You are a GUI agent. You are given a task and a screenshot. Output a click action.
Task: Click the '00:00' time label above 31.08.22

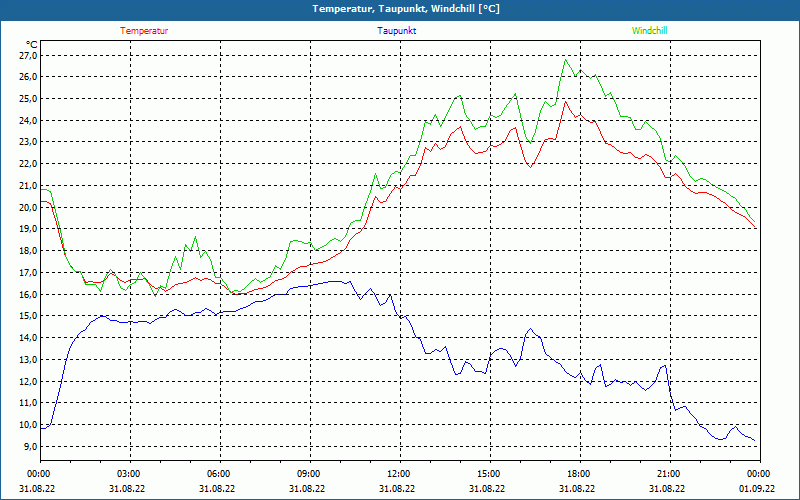(x=38, y=474)
